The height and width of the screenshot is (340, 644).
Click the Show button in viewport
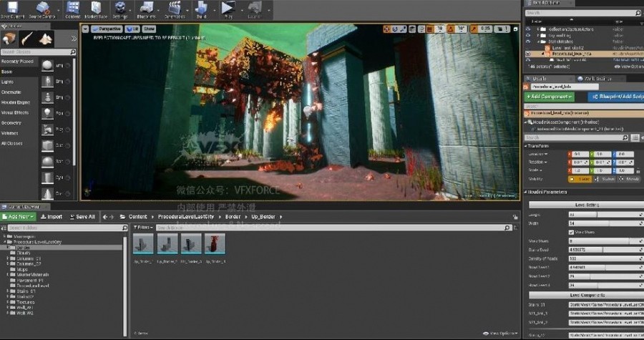149,29
